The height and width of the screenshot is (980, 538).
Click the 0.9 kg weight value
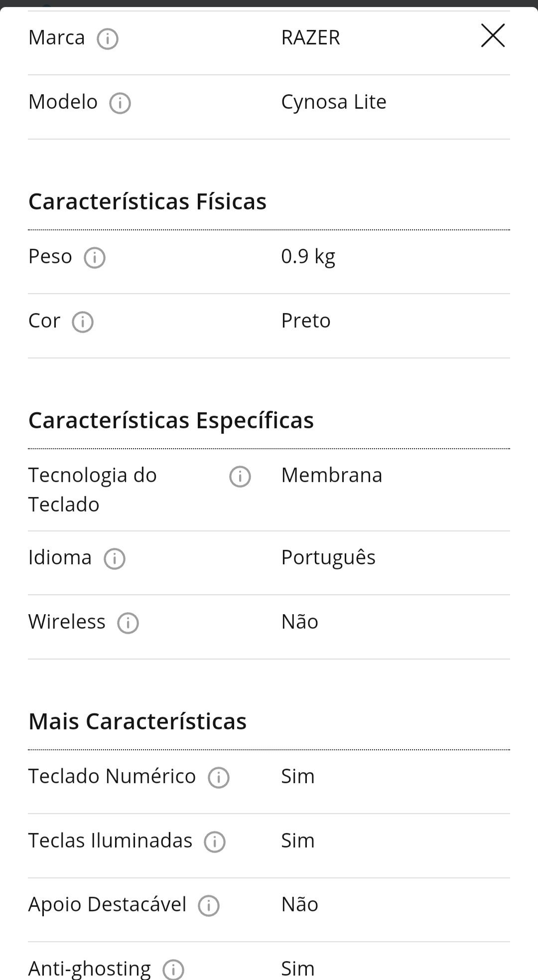pyautogui.click(x=308, y=257)
